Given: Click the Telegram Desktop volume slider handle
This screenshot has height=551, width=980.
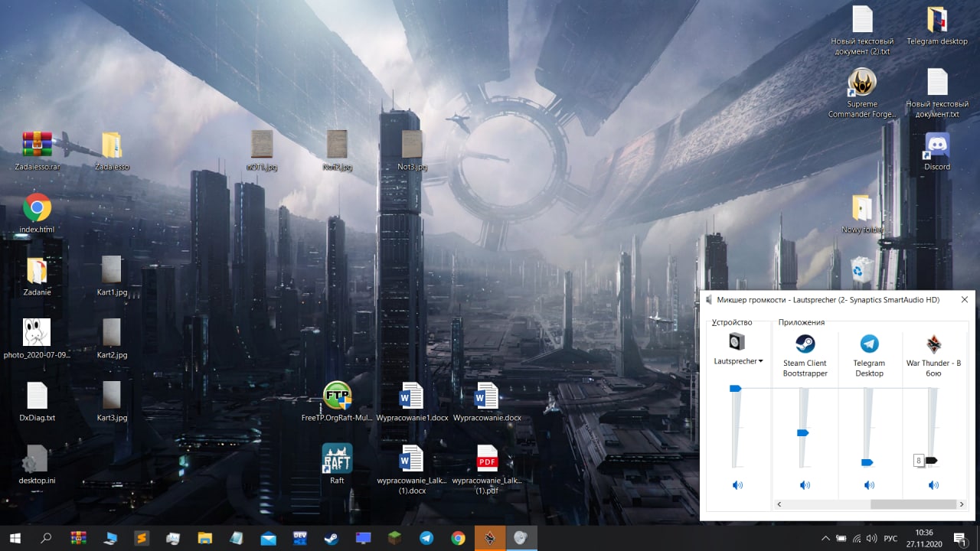Looking at the screenshot, I should coord(867,462).
